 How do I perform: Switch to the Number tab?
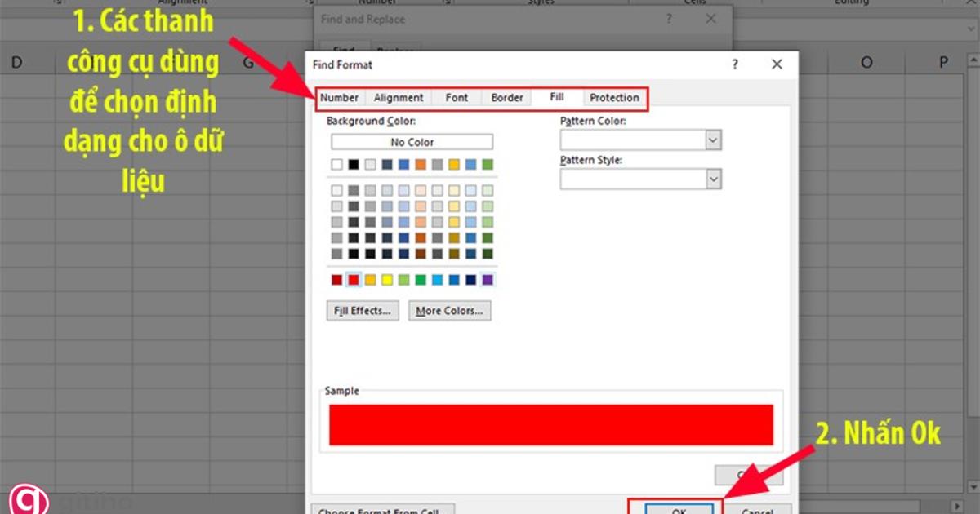(x=339, y=98)
